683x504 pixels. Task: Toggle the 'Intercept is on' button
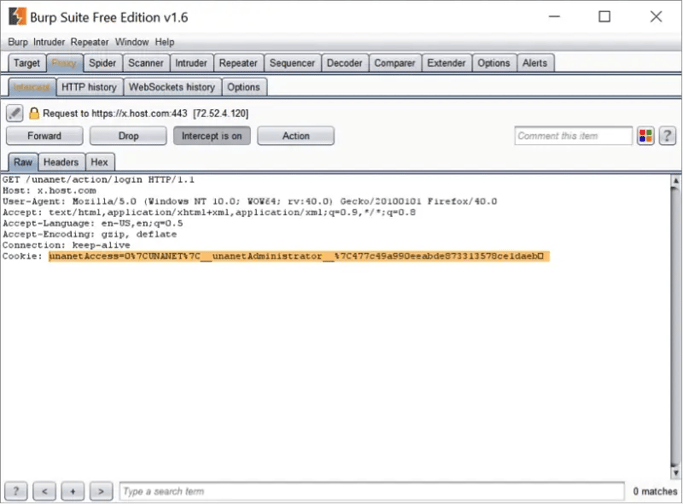tap(211, 136)
